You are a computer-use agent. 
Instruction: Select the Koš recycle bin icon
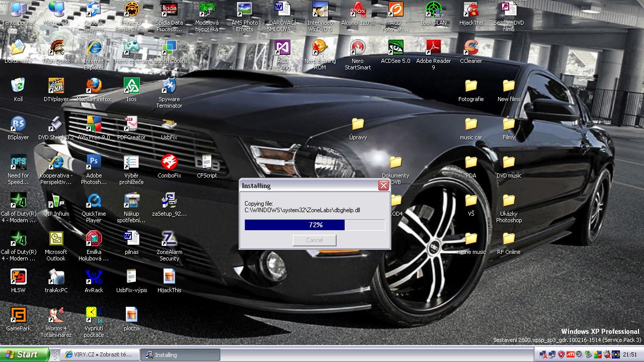point(18,86)
